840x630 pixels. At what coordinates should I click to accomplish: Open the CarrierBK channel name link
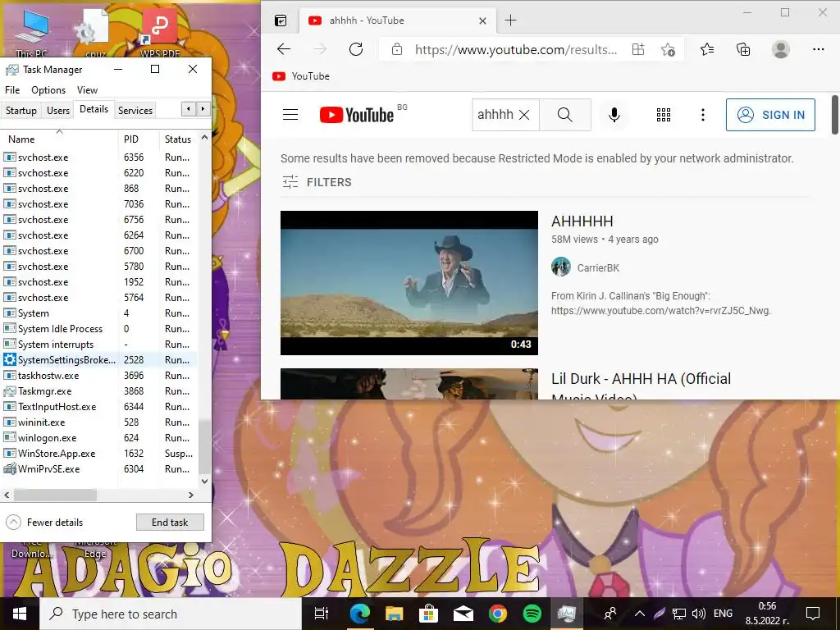(x=598, y=268)
